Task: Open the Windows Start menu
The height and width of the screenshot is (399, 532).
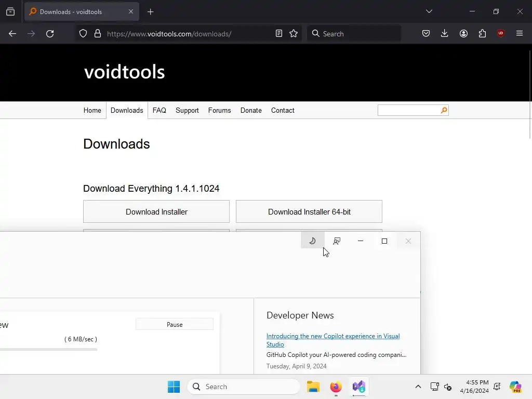Action: (174, 387)
